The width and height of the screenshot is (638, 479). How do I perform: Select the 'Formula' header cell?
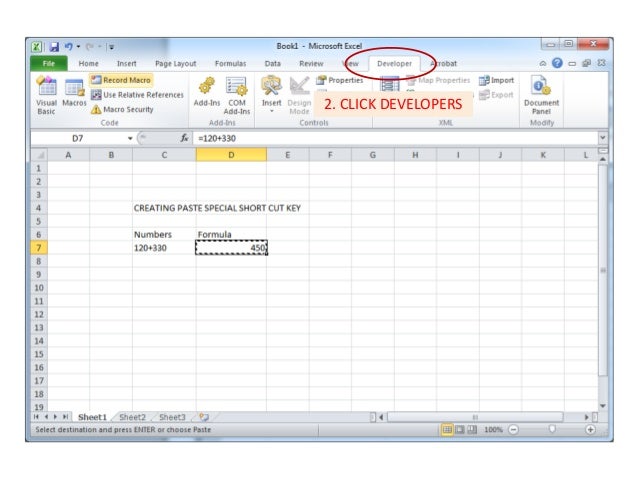pyautogui.click(x=231, y=234)
